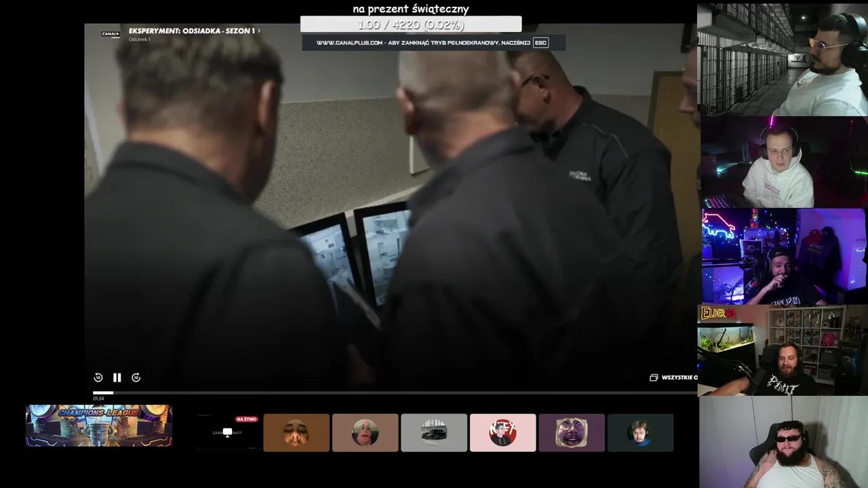Screen dimensions: 868x488
Task: Open the Wszystkie episodes list icon
Action: coord(654,378)
